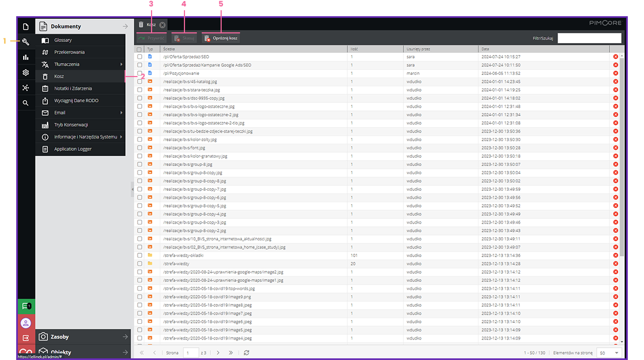Image resolution: width=644 pixels, height=360 pixels.
Task: Click the user profile avatar icon
Action: point(25,322)
